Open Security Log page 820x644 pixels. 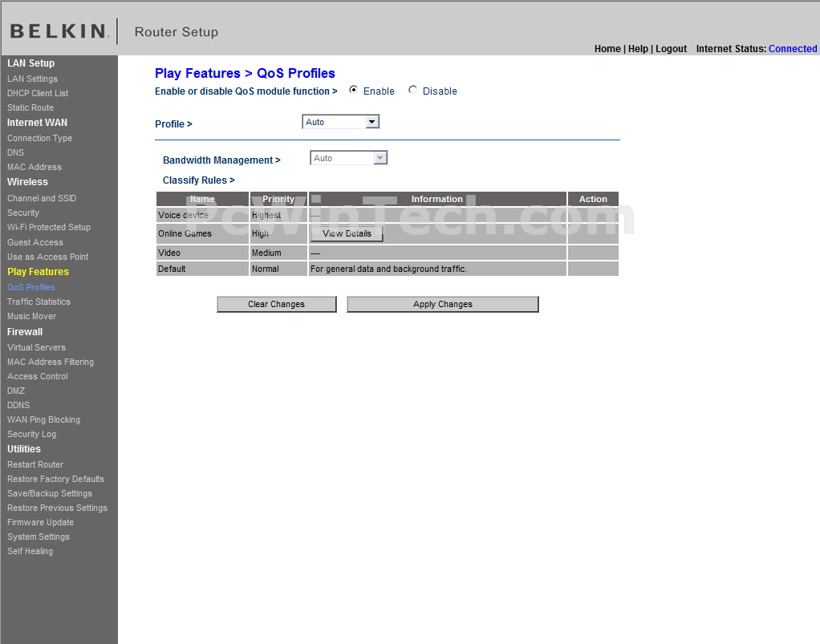tap(31, 435)
